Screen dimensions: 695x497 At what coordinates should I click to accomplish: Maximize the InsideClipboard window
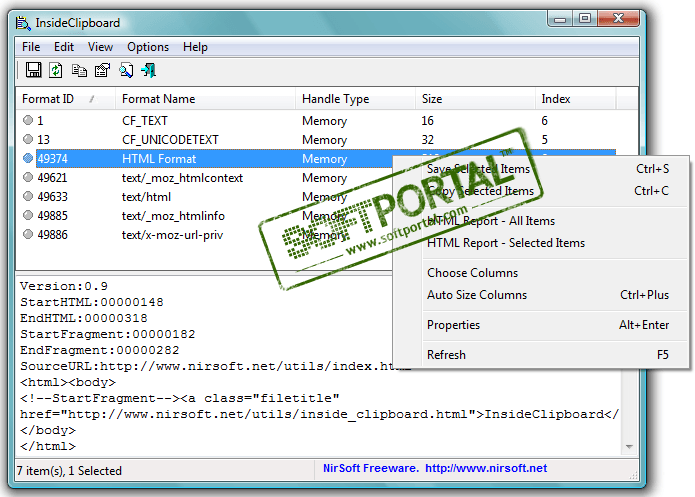(x=585, y=19)
